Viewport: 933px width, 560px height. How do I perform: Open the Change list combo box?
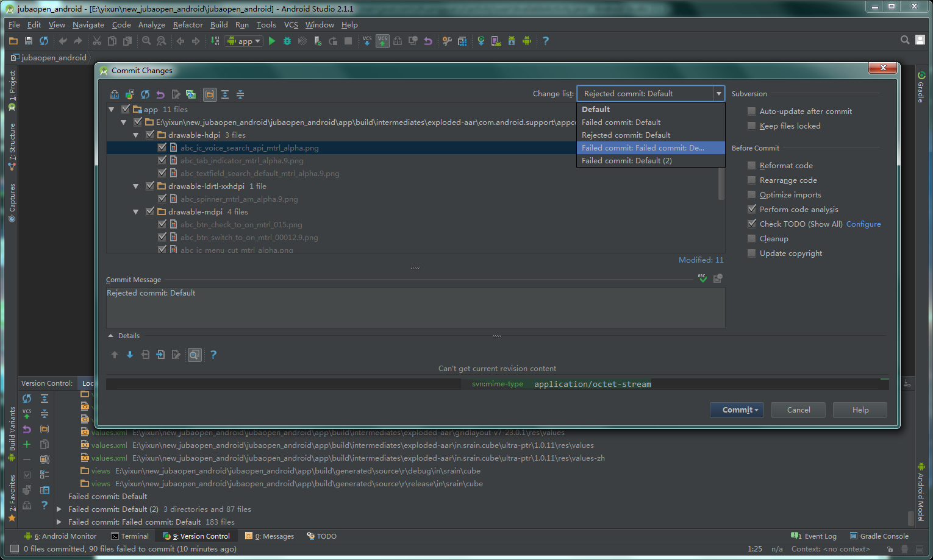651,94
